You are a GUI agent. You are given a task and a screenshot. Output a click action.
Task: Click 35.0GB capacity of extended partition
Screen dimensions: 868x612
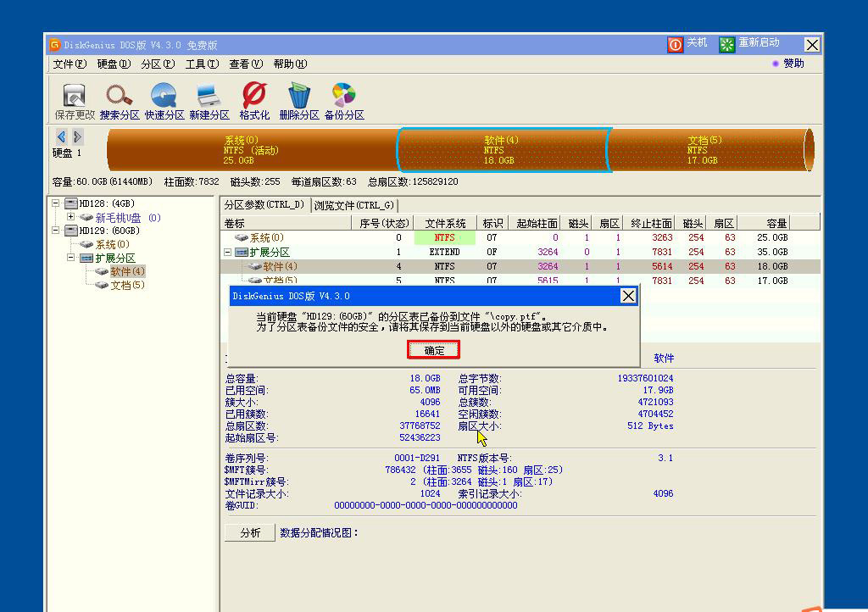tap(772, 253)
